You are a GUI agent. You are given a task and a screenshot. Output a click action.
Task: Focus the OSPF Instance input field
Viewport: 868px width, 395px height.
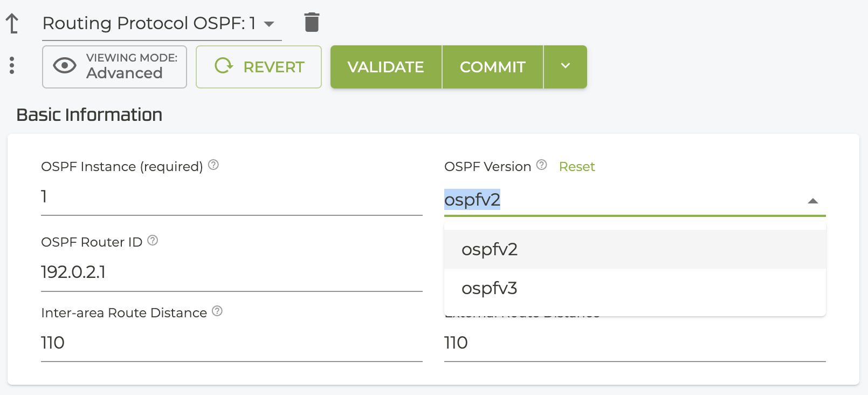231,196
